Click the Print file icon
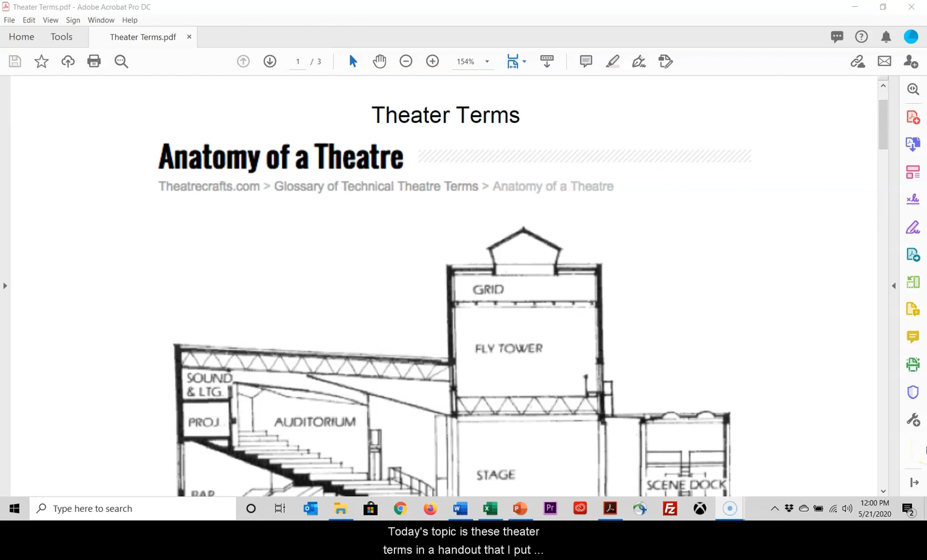Image resolution: width=927 pixels, height=560 pixels. click(94, 61)
